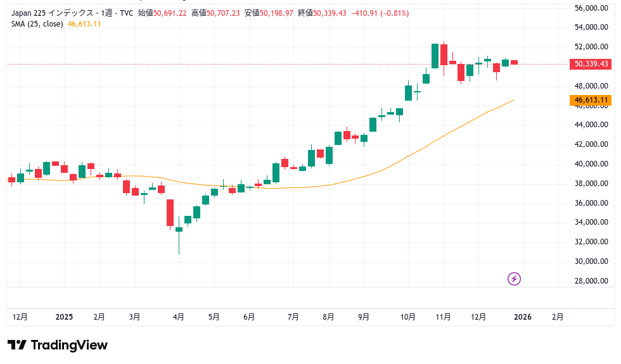Click the purple lightning bolt icon
Image resolution: width=621 pixels, height=364 pixels.
[x=515, y=279]
